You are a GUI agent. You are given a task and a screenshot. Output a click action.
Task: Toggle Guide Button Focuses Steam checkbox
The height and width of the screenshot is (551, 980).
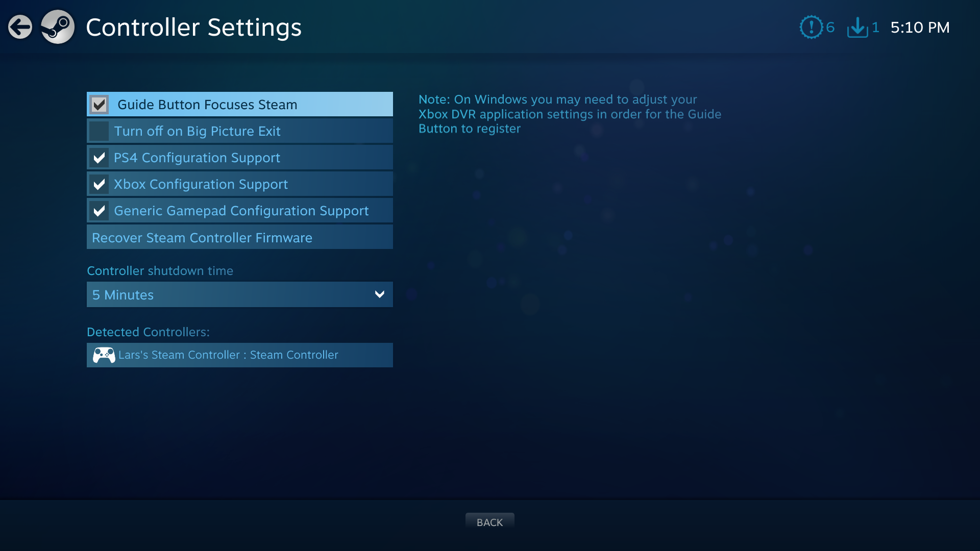(100, 104)
